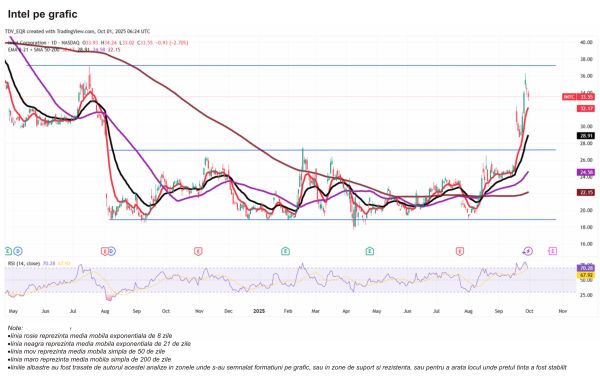Viewport: 600px width, 379px height.
Task: Click the 20.00 price axis label
Action: click(x=586, y=210)
